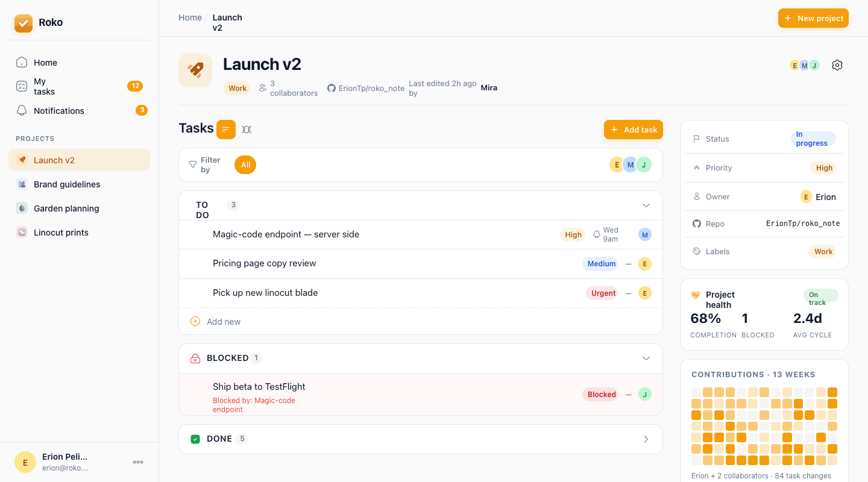Select the All filter chip
The height and width of the screenshot is (482, 868).
click(x=245, y=164)
